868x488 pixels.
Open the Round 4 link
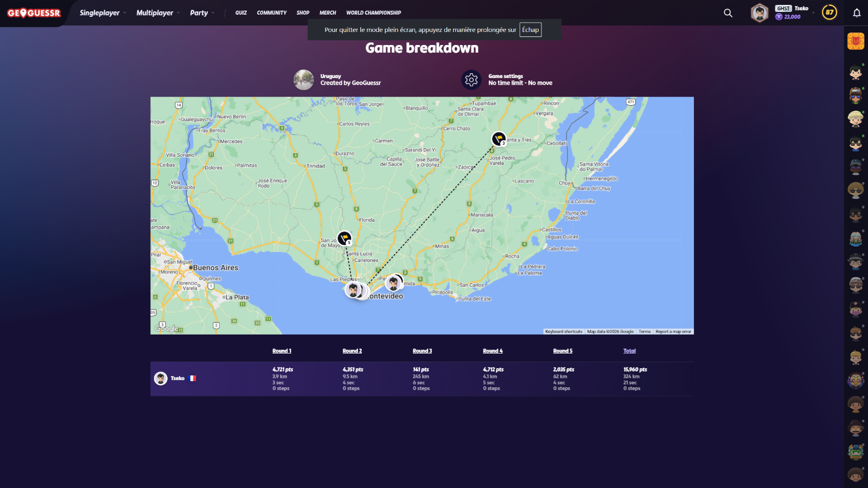pos(493,351)
